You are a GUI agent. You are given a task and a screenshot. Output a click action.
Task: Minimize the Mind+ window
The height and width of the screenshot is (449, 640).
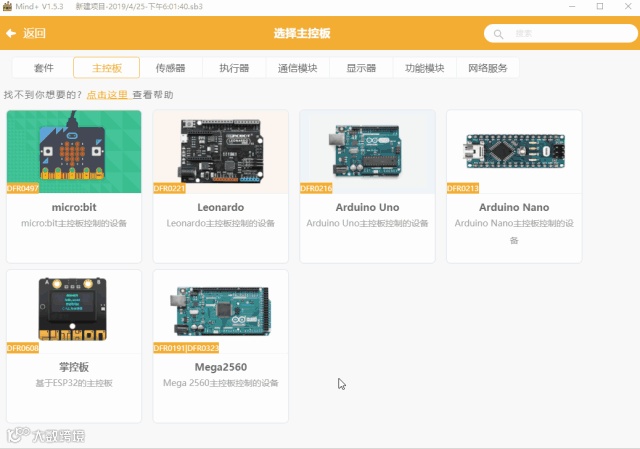click(572, 6)
